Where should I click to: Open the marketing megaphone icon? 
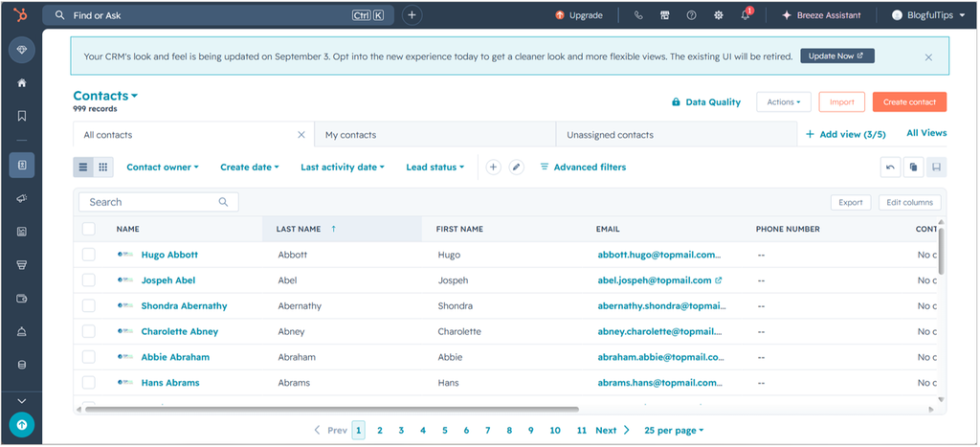22,199
